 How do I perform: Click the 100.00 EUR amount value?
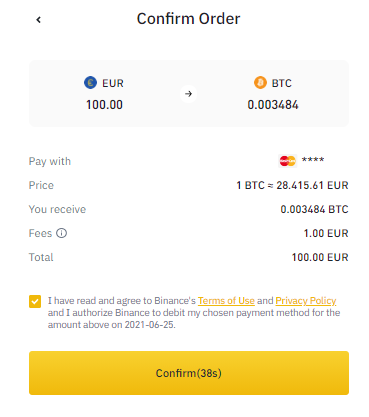[x=104, y=105]
